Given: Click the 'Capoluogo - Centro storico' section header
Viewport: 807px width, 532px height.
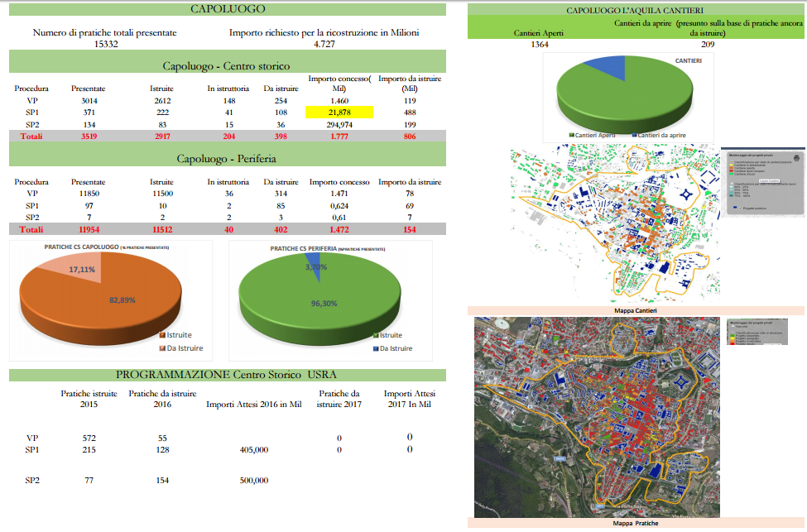Looking at the screenshot, I should (x=227, y=65).
